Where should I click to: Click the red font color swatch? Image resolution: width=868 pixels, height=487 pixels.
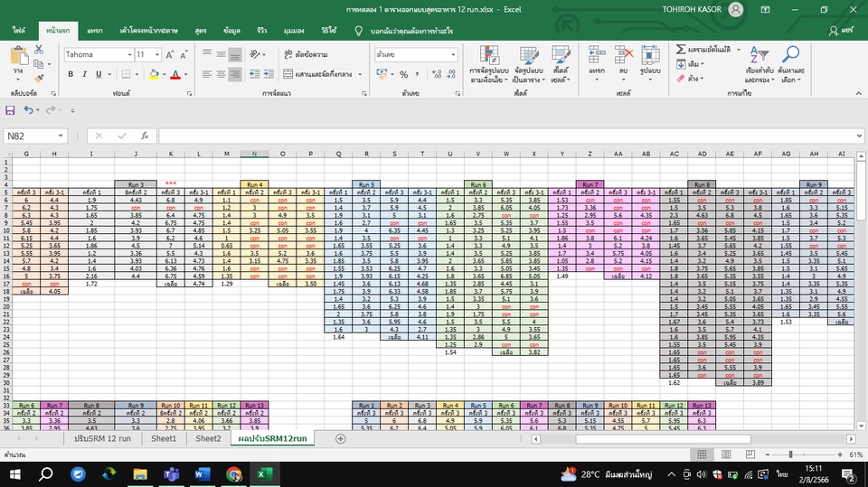click(x=175, y=74)
